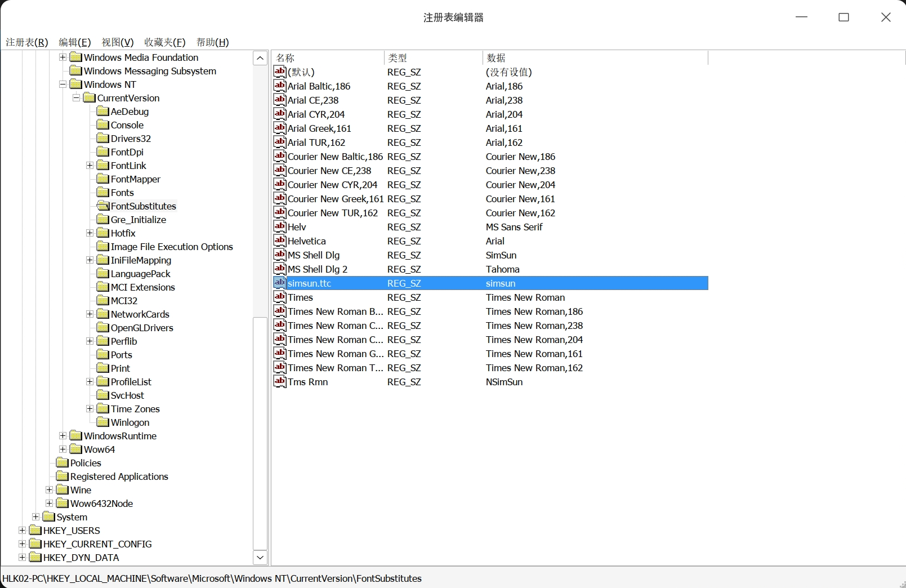The height and width of the screenshot is (588, 906).
Task: Collapse the Windows NT key
Action: pyautogui.click(x=63, y=84)
